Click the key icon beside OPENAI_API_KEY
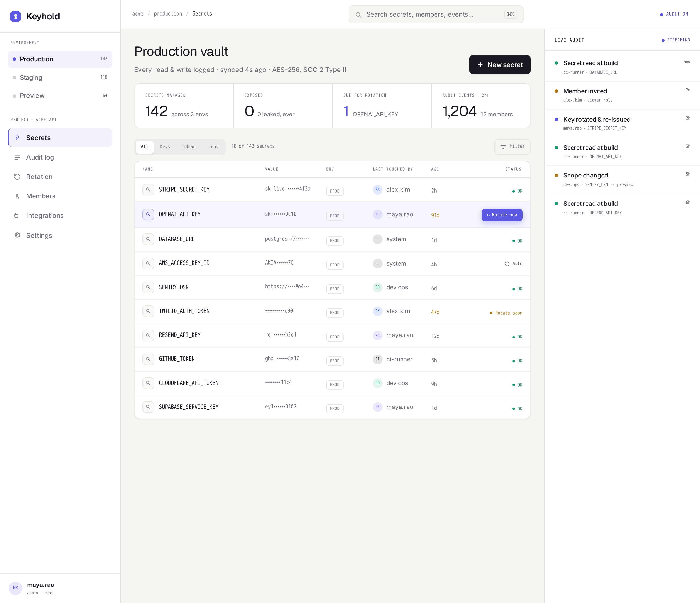The width and height of the screenshot is (700, 603). pyautogui.click(x=148, y=214)
